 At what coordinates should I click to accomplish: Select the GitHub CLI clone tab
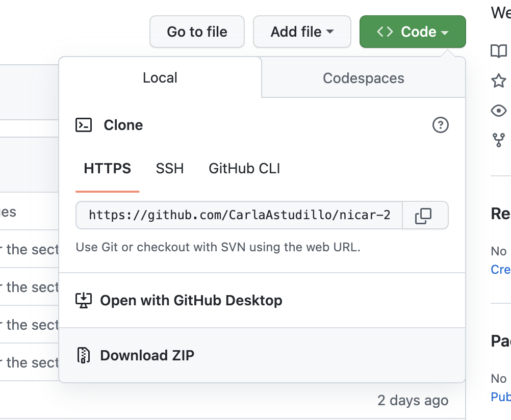(x=244, y=168)
